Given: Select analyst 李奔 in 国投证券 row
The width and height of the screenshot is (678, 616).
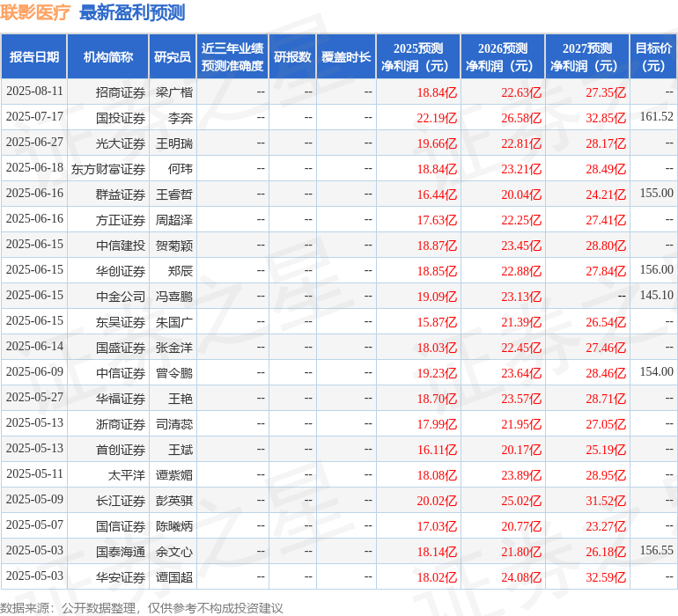Looking at the screenshot, I should coord(180,118).
